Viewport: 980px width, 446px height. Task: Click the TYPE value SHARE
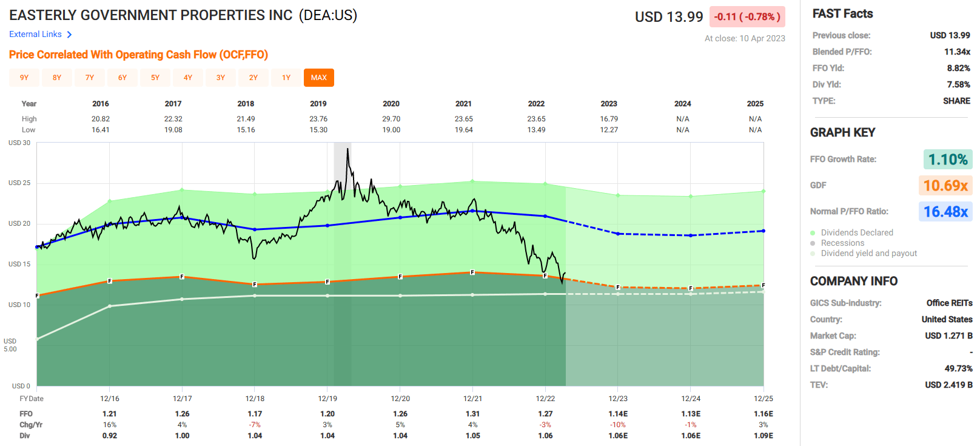coord(956,101)
